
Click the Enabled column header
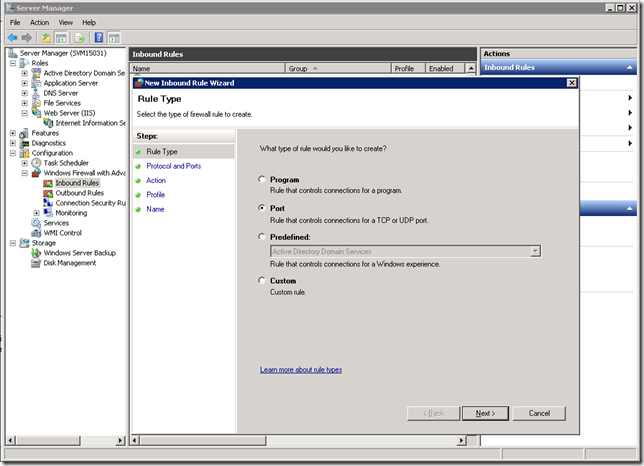point(445,69)
